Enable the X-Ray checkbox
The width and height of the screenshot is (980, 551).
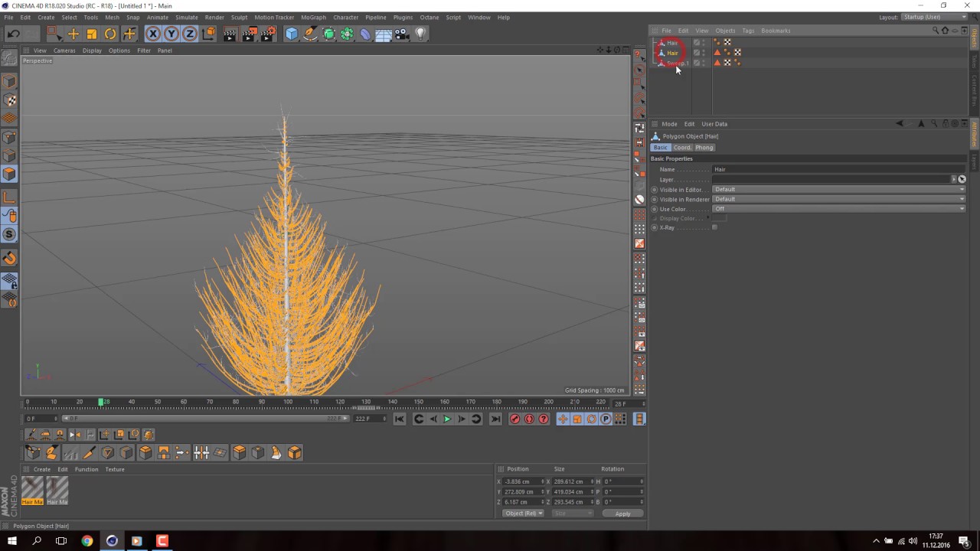714,227
